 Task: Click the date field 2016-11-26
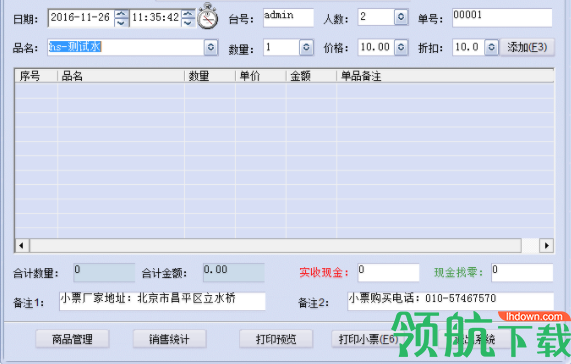[x=81, y=17]
